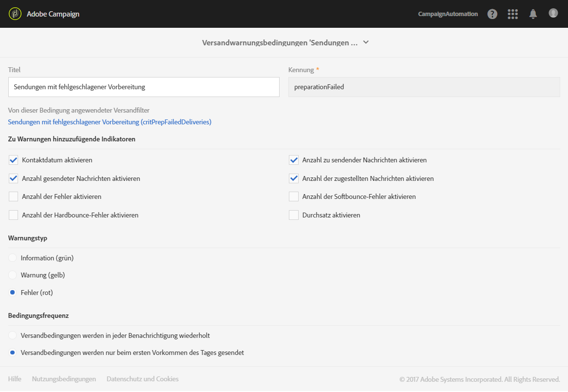Enable Anzahl der Softbounce-Fehler aktivieren
Screen dimensions: 568x392
(294, 196)
